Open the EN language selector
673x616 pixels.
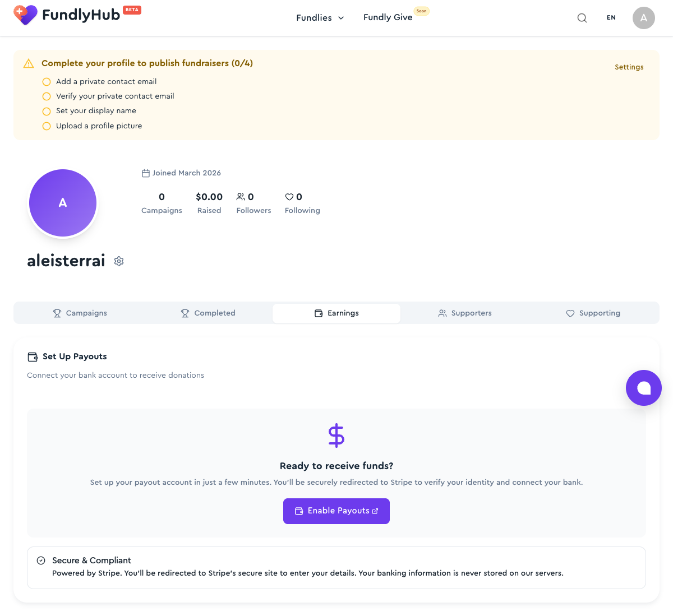pyautogui.click(x=611, y=17)
